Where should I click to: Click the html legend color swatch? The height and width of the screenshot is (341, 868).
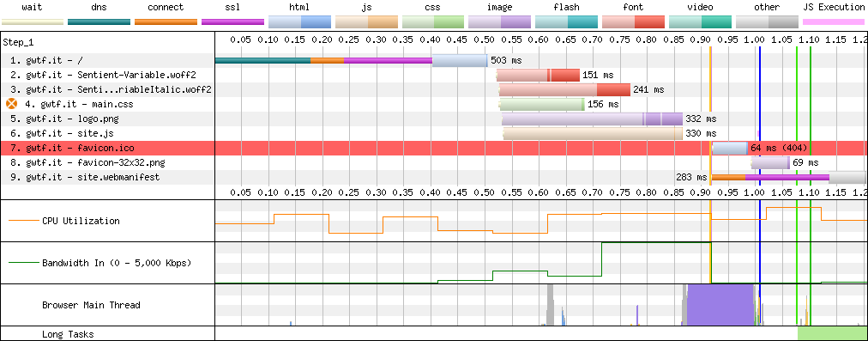pos(299,22)
